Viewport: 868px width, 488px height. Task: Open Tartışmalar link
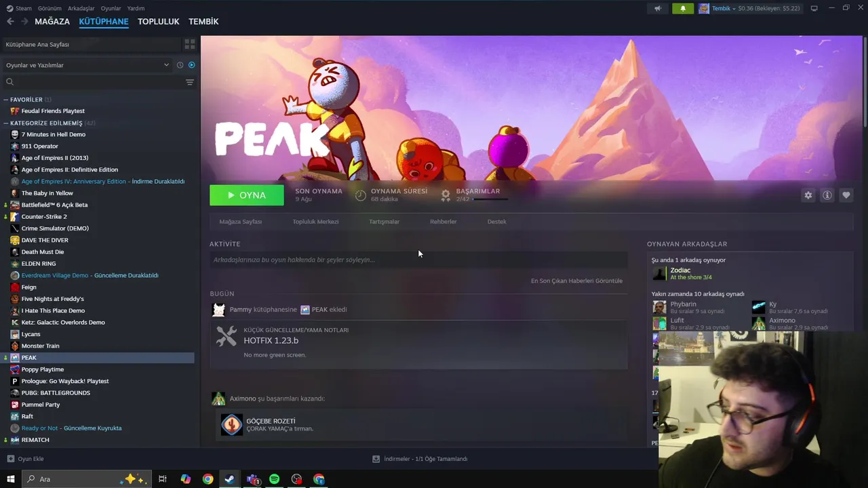point(384,222)
